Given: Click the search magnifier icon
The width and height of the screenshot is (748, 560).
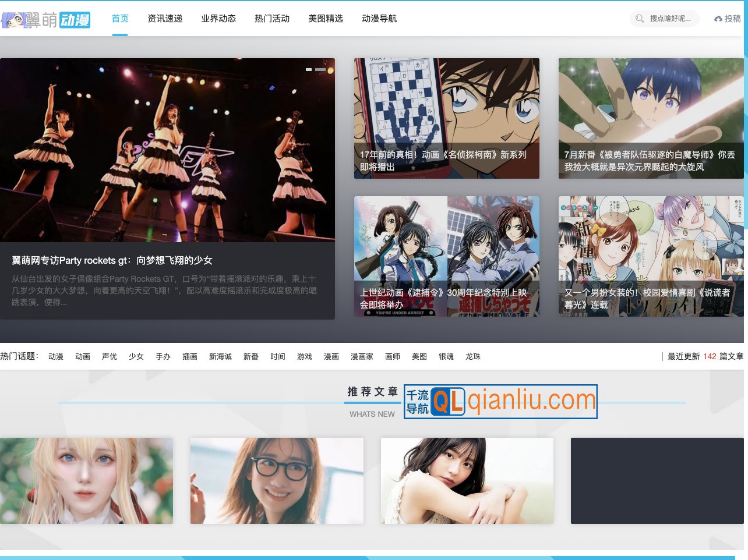Looking at the screenshot, I should 640,19.
